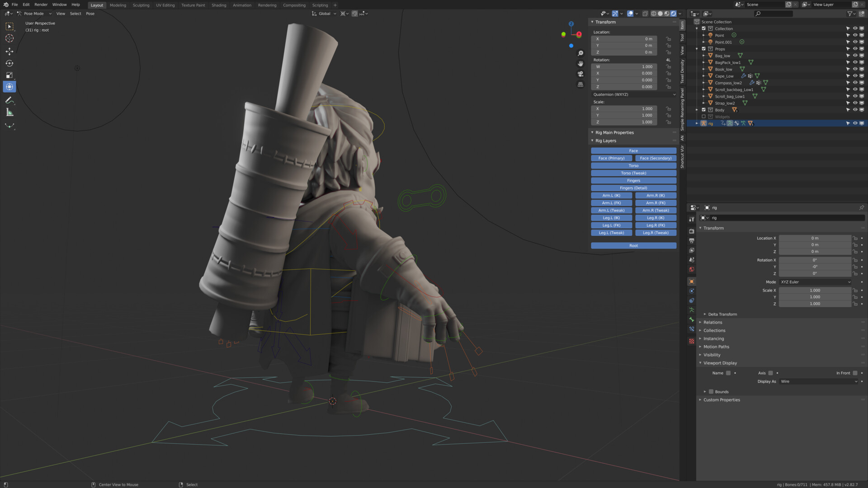Select the Move tool in the toolbar
The height and width of the screenshot is (488, 868).
click(x=9, y=52)
